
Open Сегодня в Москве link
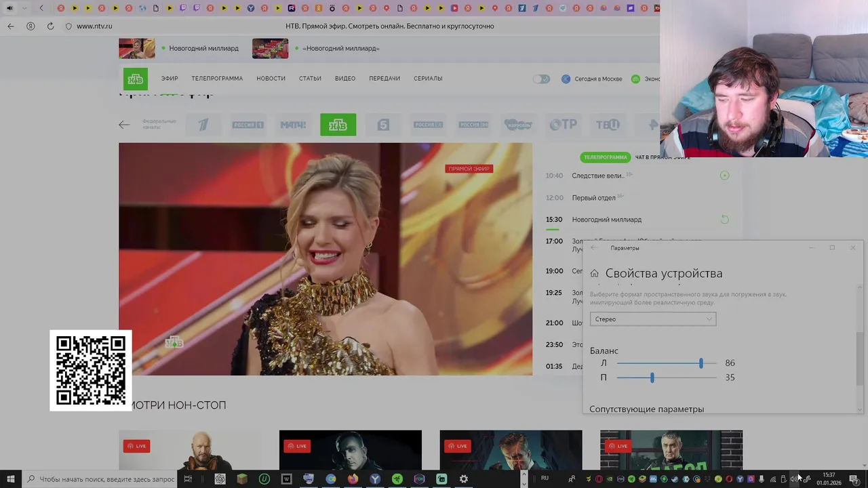[591, 79]
